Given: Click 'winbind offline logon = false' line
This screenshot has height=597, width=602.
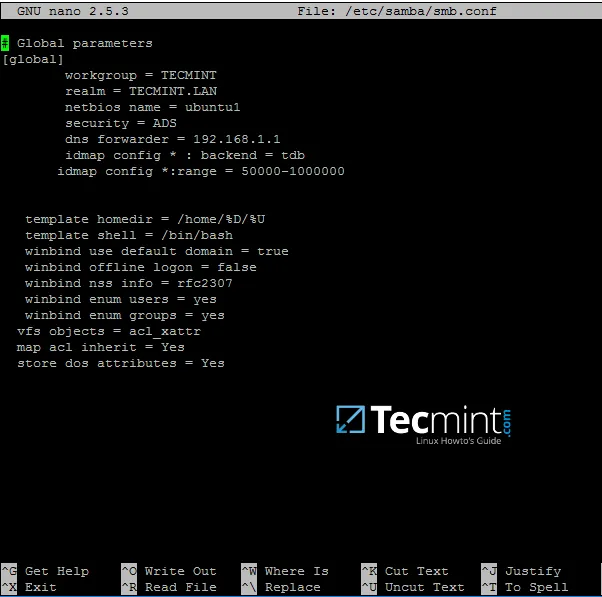Looking at the screenshot, I should pyautogui.click(x=141, y=268).
